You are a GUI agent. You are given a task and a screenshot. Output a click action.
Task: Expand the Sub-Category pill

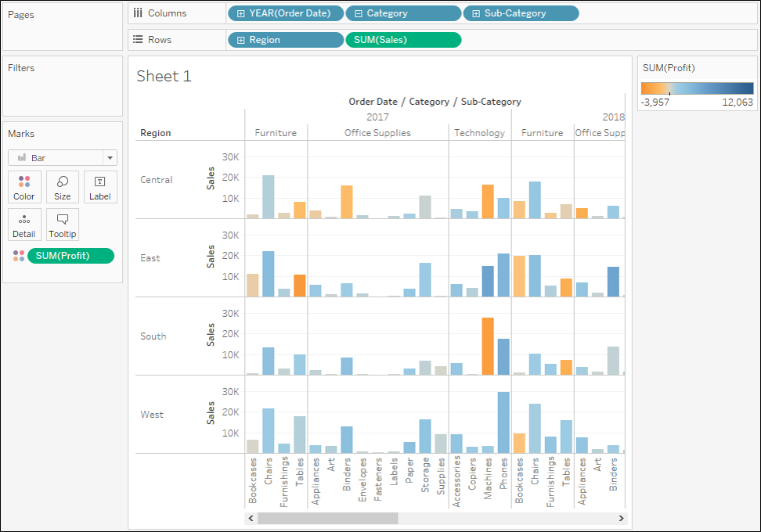point(475,13)
